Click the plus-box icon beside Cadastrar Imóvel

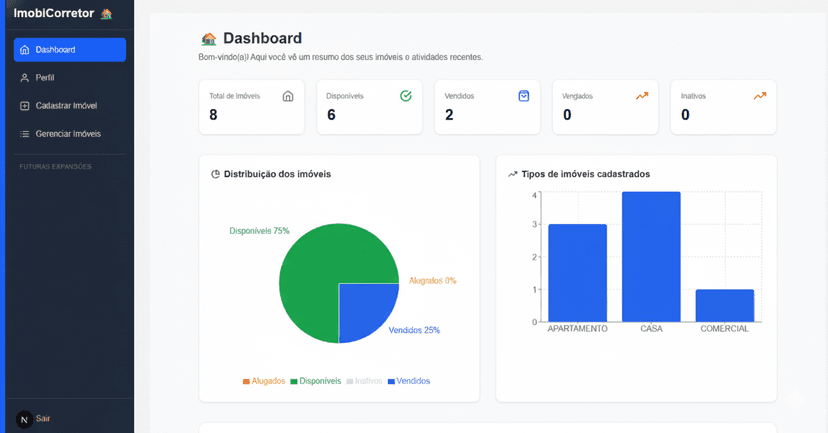[24, 106]
